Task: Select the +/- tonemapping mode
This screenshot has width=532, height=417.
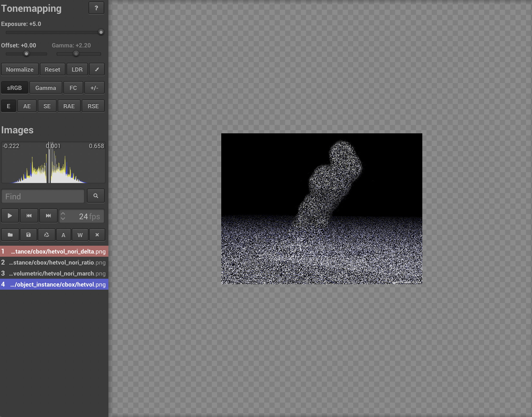Action: click(95, 88)
